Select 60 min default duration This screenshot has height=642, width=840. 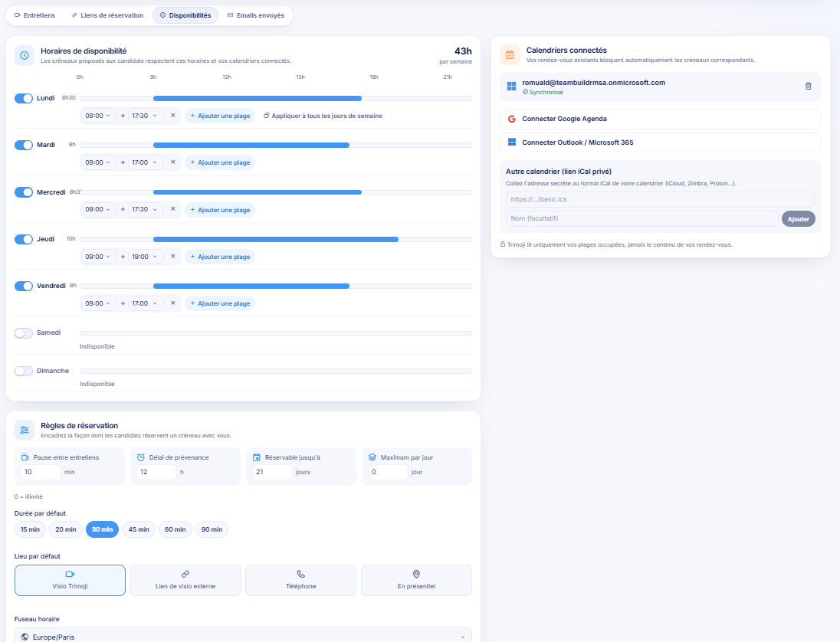coord(176,529)
